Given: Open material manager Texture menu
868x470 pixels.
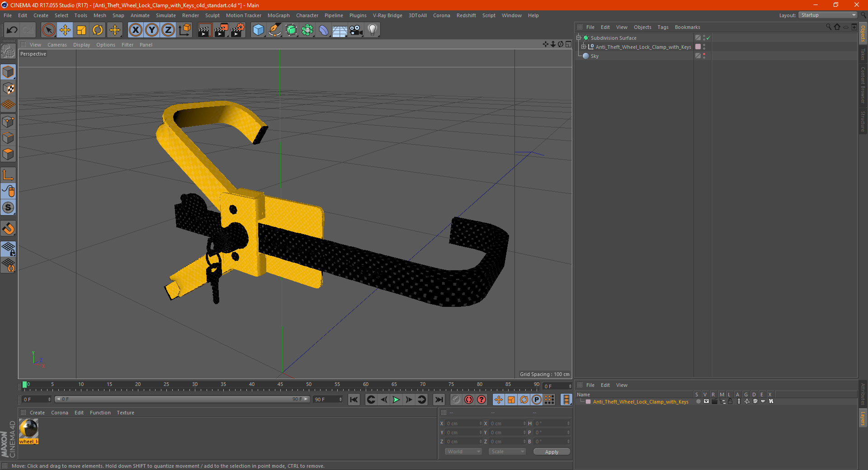Looking at the screenshot, I should (125, 413).
